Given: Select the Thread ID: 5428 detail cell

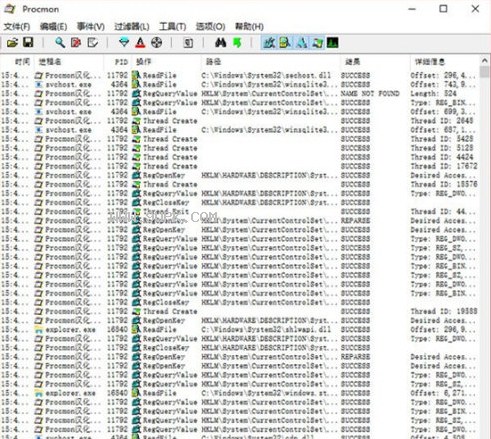Looking at the screenshot, I should (x=442, y=139).
